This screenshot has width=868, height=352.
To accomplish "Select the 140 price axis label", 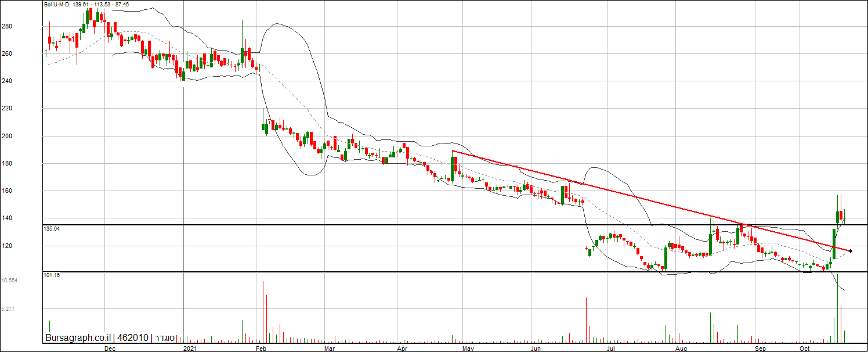I will pos(7,218).
